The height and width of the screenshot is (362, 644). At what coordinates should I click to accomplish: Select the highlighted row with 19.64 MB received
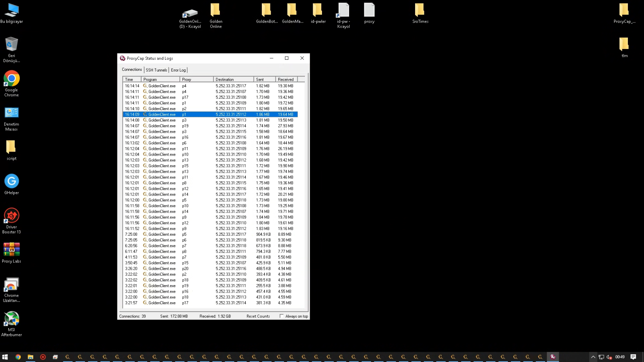coord(210,114)
